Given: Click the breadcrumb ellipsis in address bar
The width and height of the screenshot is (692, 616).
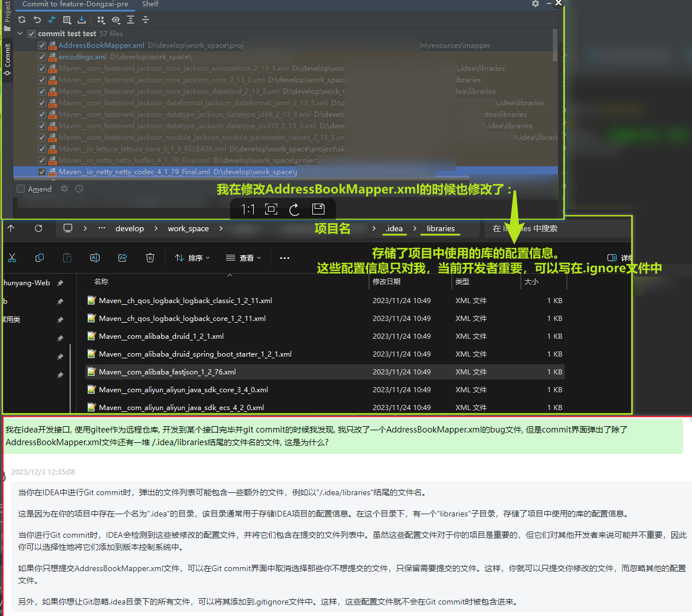Looking at the screenshot, I should tap(102, 228).
